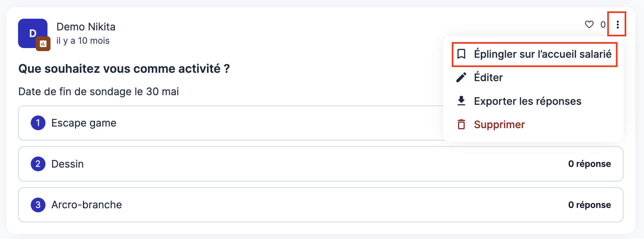Select Épingler sur l'accueil salarié
644x239 pixels.
pyautogui.click(x=534, y=54)
